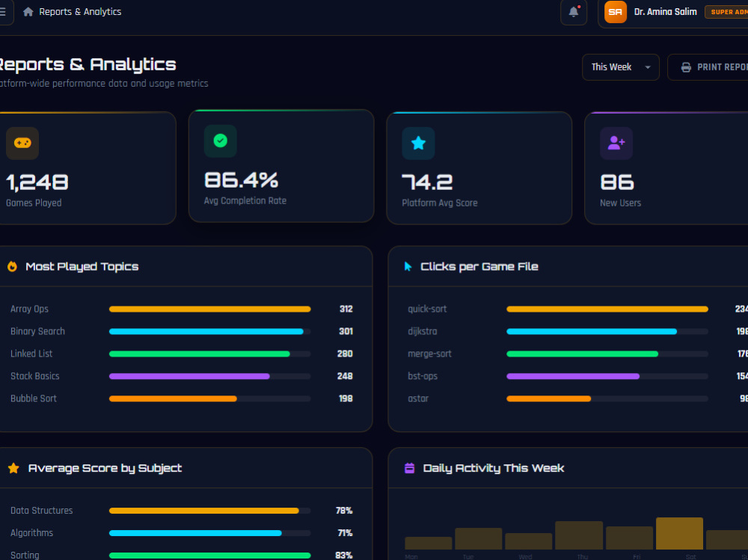This screenshot has height=560, width=748.
Task: Click the bst-ops clicks bar
Action: [607, 376]
